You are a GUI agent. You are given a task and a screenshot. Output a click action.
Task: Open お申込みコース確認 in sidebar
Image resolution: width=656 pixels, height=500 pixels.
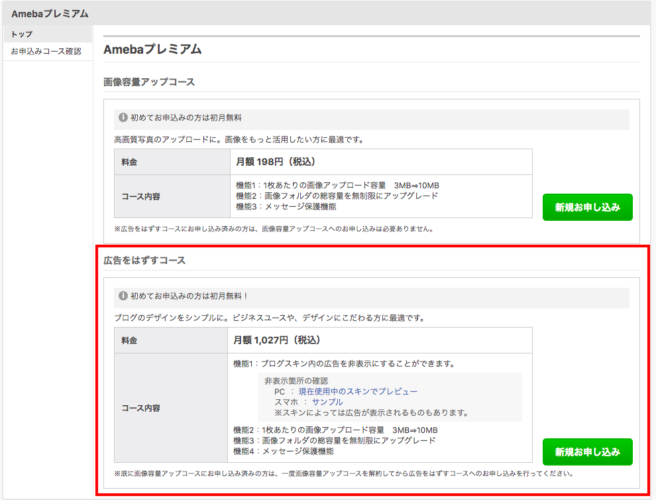[x=47, y=51]
